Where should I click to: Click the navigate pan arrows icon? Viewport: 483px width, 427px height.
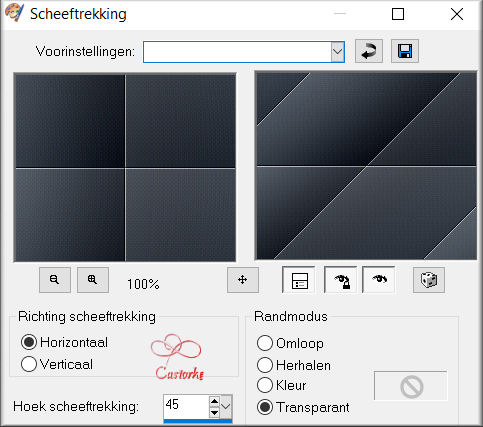[x=243, y=280]
